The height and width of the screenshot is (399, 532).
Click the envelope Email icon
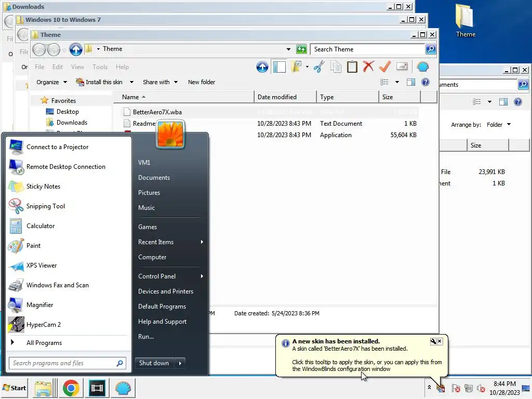point(402,66)
